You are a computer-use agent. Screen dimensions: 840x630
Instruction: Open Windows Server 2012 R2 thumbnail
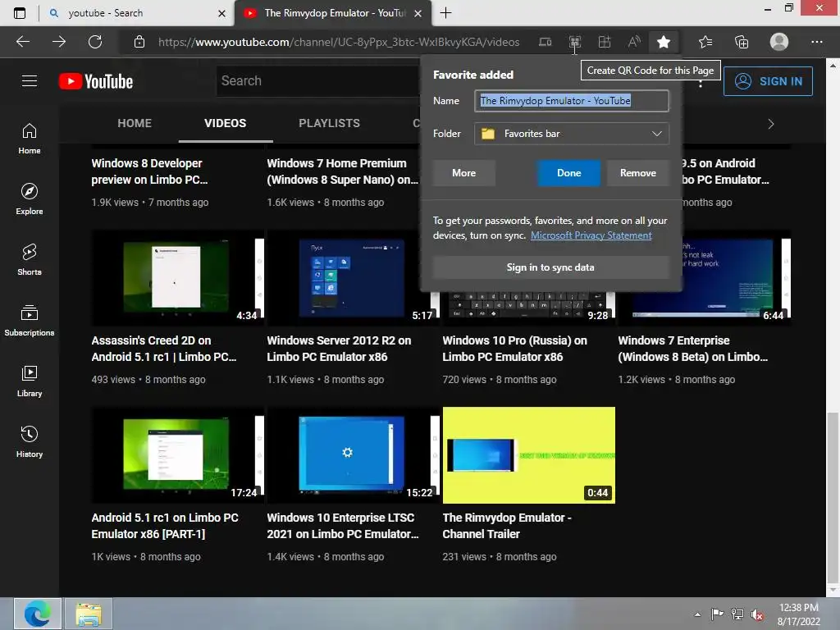pos(354,277)
